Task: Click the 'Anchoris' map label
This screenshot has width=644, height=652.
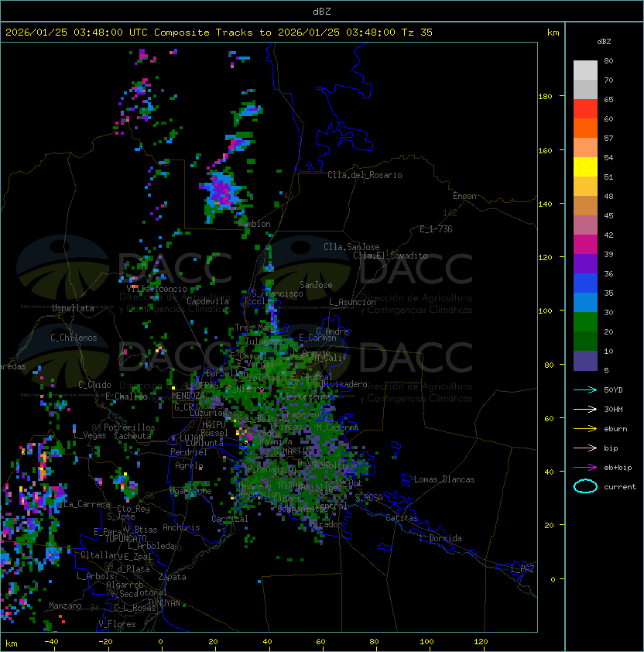Action: (x=181, y=527)
